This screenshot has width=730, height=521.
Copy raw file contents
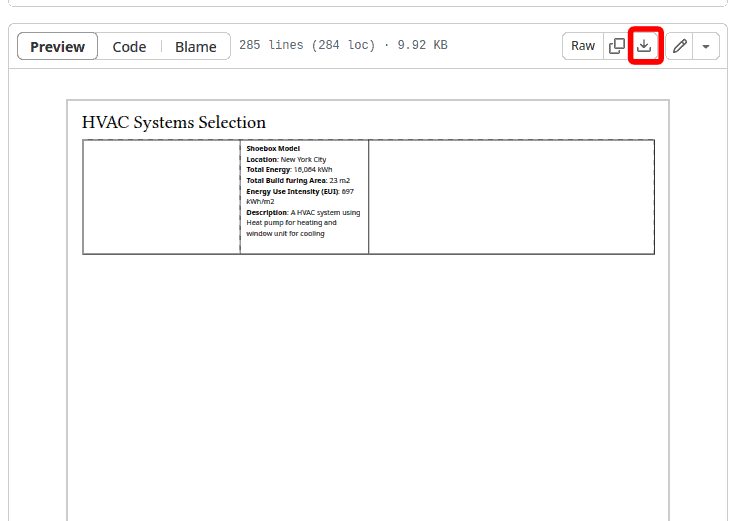click(x=617, y=46)
